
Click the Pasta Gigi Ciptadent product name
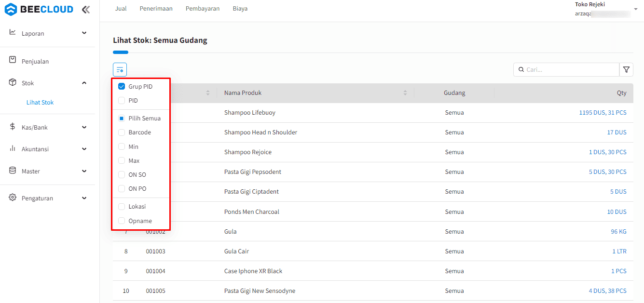(x=251, y=192)
